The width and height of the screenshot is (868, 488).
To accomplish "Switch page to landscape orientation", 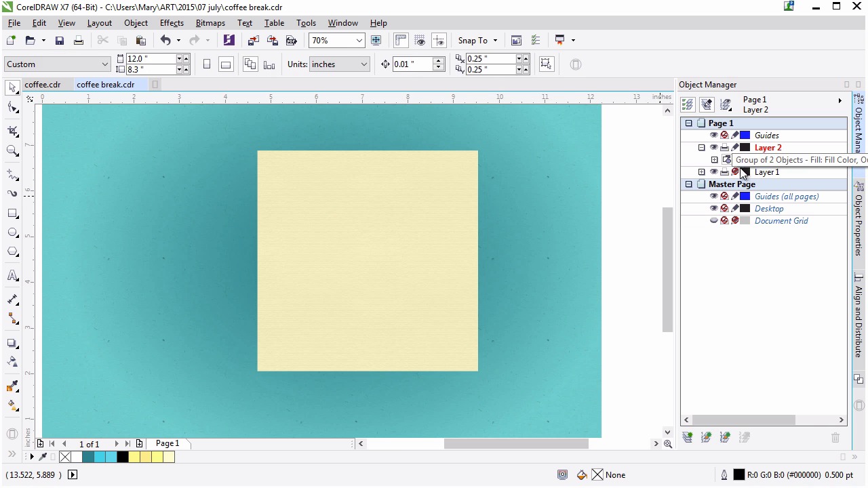I will [x=226, y=64].
